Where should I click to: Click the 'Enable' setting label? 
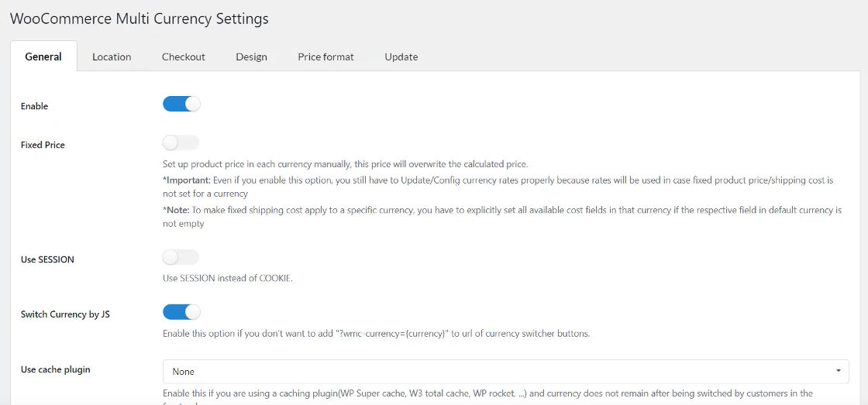pyautogui.click(x=34, y=106)
